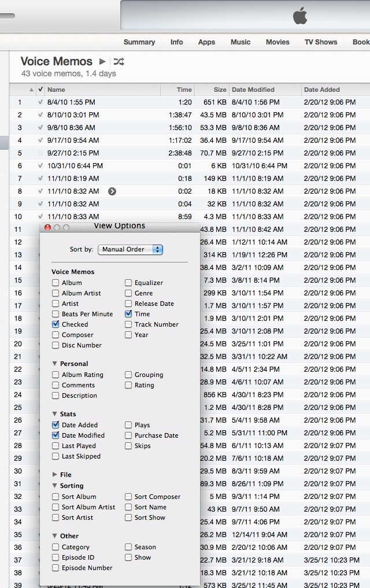370x588 pixels.
Task: Collapse the Personal section
Action: click(x=55, y=364)
